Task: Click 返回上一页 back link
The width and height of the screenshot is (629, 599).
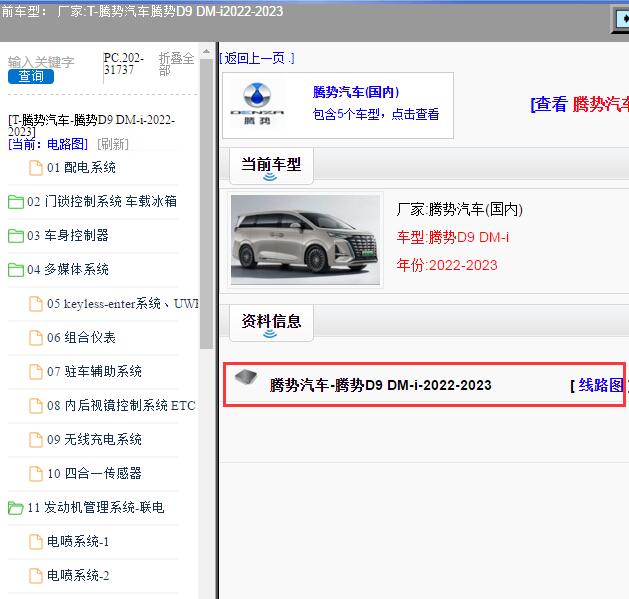Action: [x=257, y=59]
